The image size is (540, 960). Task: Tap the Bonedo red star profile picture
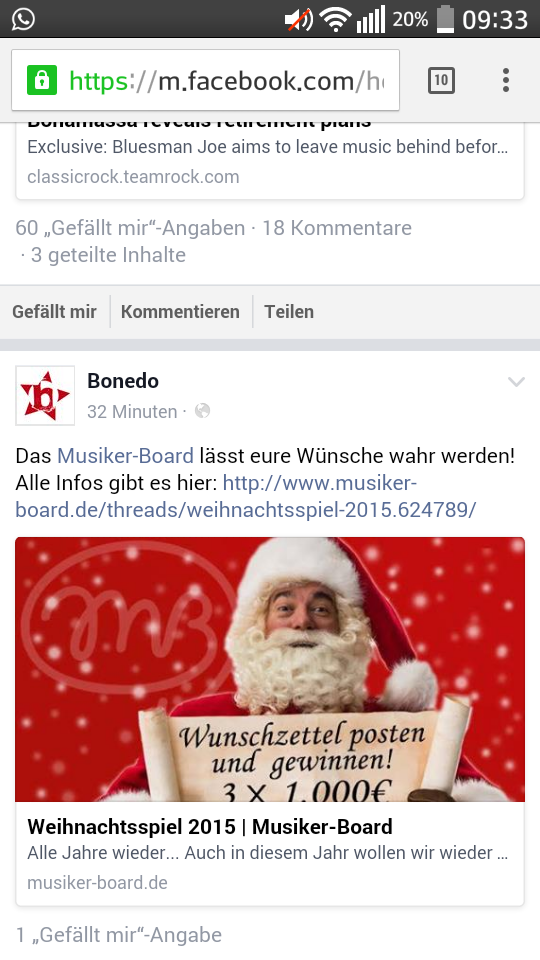45,396
